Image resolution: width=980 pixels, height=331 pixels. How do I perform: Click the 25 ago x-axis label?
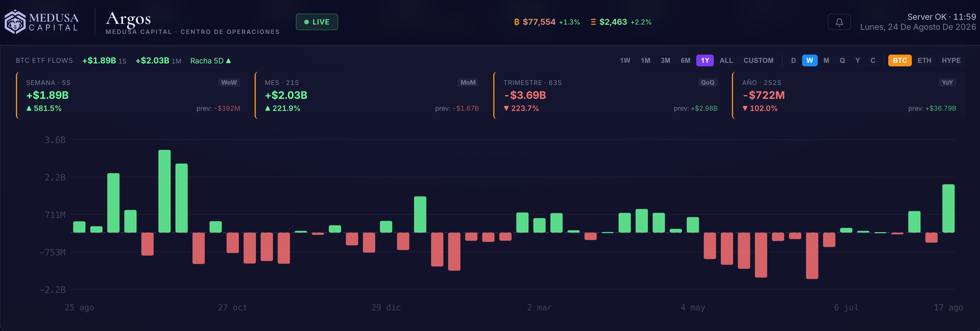pyautogui.click(x=79, y=307)
